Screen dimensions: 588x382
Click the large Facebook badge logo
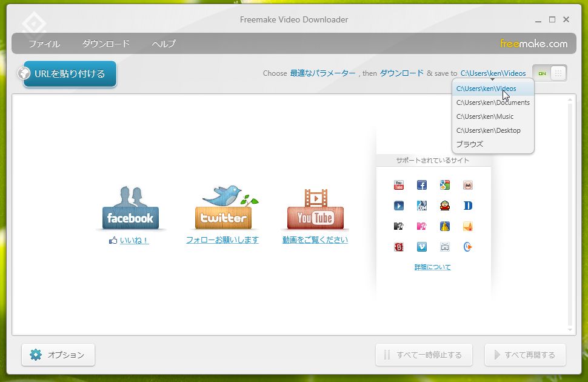(130, 208)
